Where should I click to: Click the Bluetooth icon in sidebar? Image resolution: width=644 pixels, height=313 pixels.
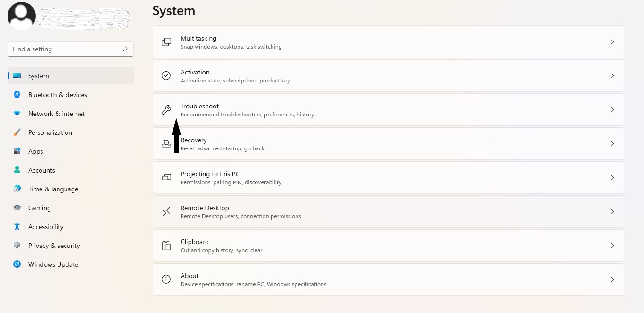click(x=17, y=95)
